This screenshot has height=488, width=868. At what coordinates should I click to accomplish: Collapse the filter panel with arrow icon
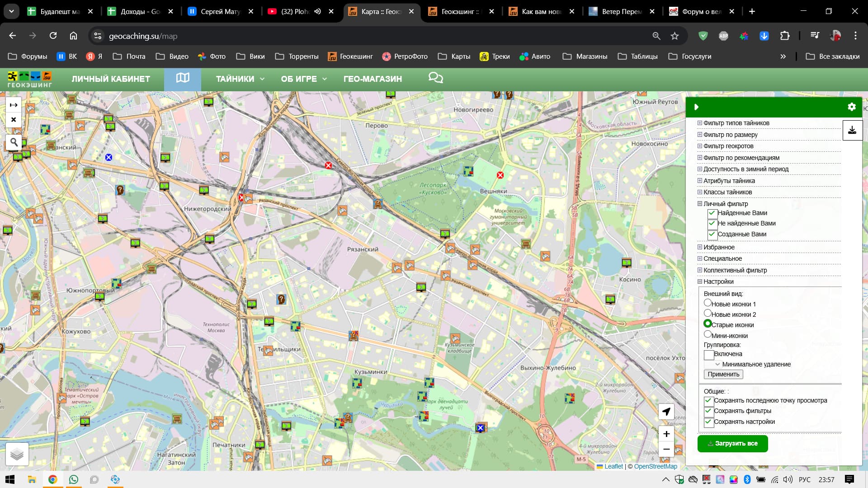pos(697,107)
